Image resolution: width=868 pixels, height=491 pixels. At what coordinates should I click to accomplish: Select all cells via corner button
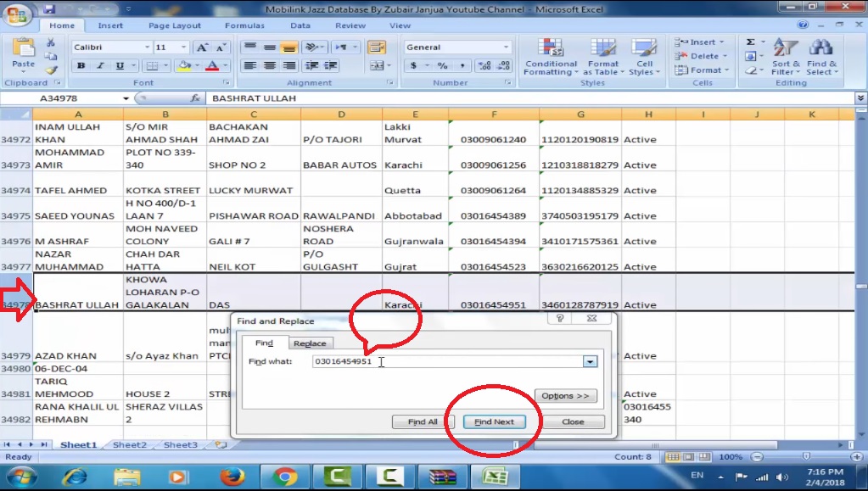16,114
